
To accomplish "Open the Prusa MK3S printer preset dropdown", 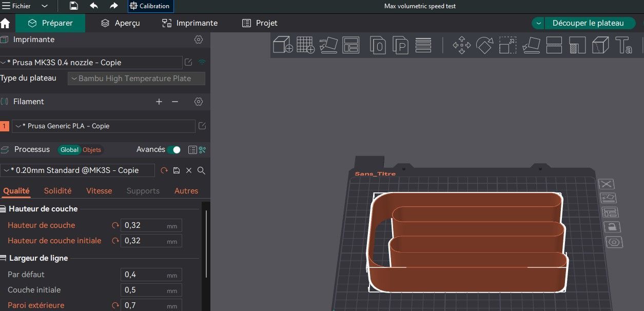I will pos(91,63).
